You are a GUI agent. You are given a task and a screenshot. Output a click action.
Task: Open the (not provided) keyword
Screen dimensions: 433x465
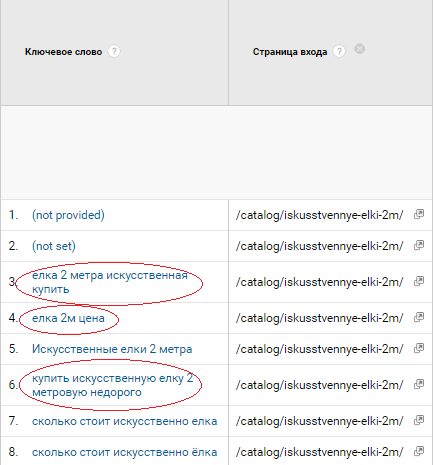[x=68, y=215]
